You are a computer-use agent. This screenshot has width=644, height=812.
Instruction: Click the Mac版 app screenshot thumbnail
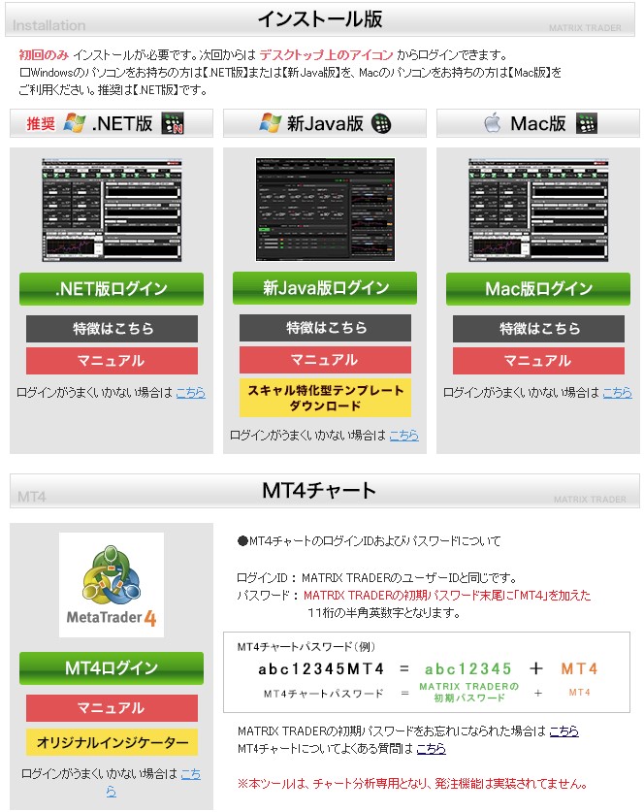(538, 211)
